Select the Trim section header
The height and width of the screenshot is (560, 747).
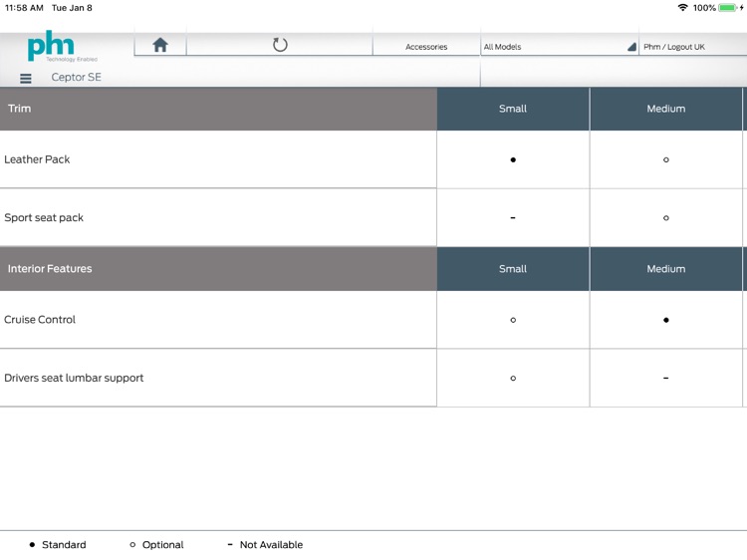click(218, 109)
